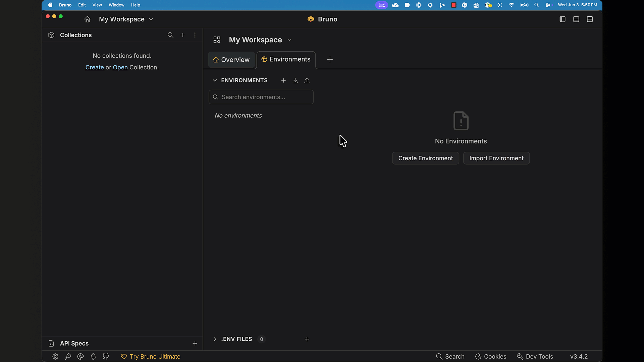The image size is (644, 362).
Task: Open the Bruno menu in menu bar
Action: click(65, 5)
